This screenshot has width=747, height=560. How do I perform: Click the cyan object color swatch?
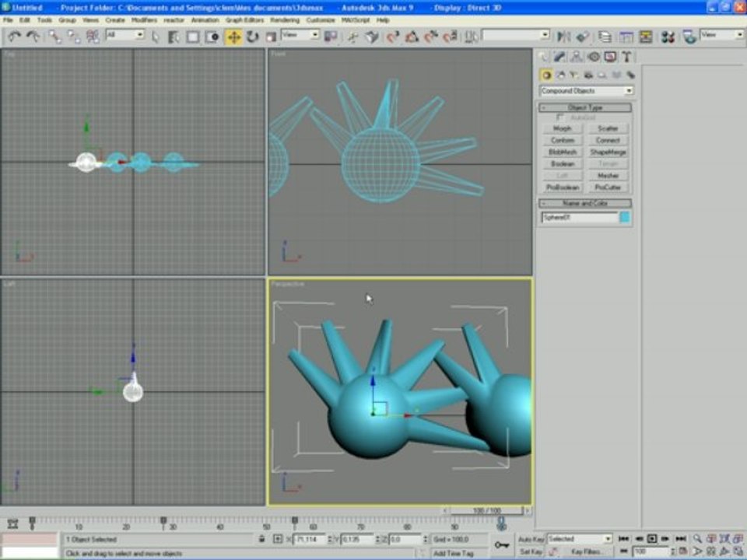coord(625,218)
